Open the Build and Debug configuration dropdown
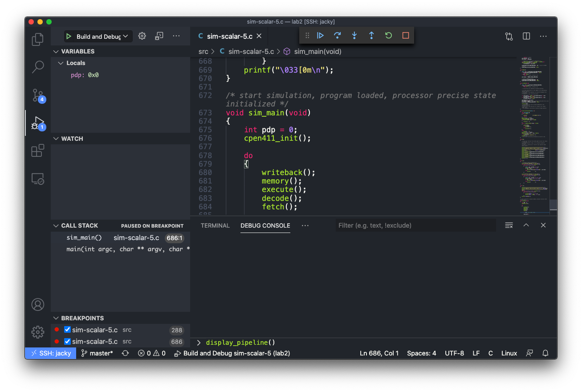This screenshot has width=582, height=392. 98,37
